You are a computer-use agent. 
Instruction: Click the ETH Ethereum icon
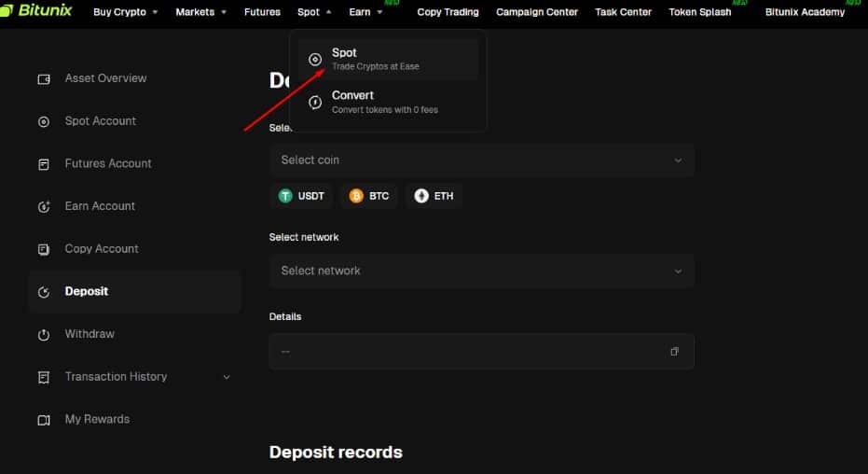tap(421, 196)
